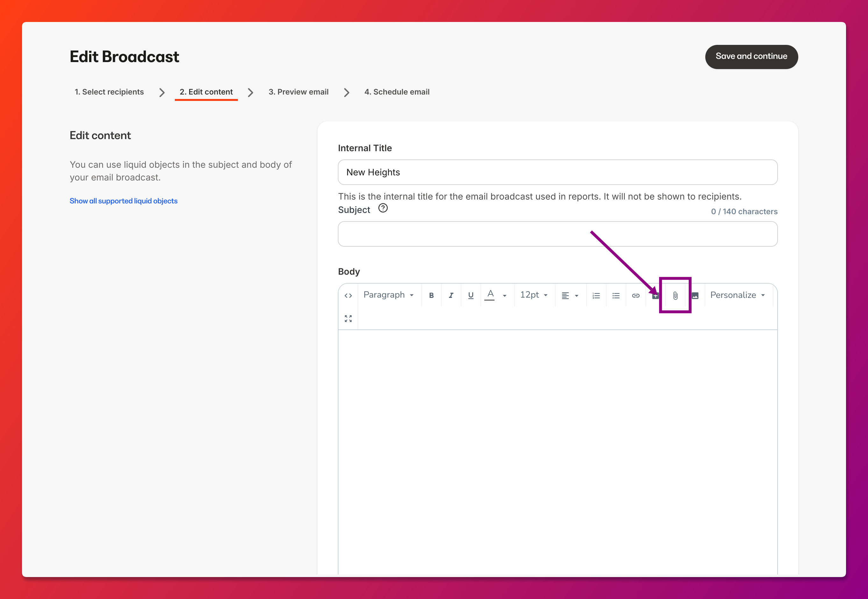Click the plus insert button icon
The height and width of the screenshot is (599, 868).
click(655, 296)
